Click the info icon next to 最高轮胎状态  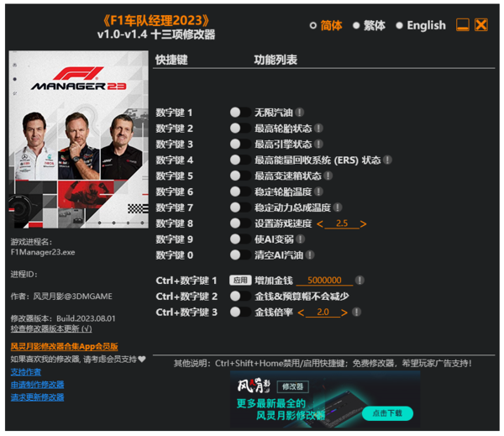tap(318, 128)
